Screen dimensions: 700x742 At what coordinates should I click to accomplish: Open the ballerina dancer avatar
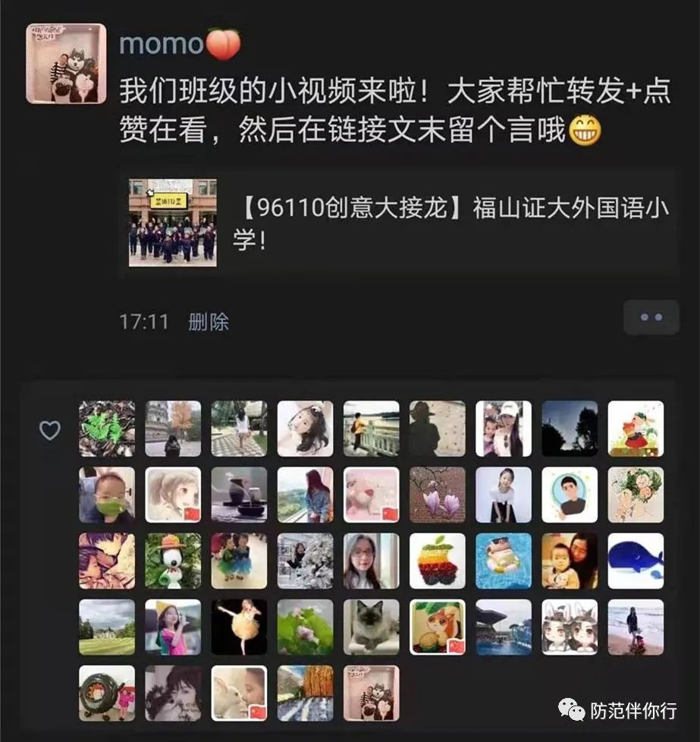(239, 627)
